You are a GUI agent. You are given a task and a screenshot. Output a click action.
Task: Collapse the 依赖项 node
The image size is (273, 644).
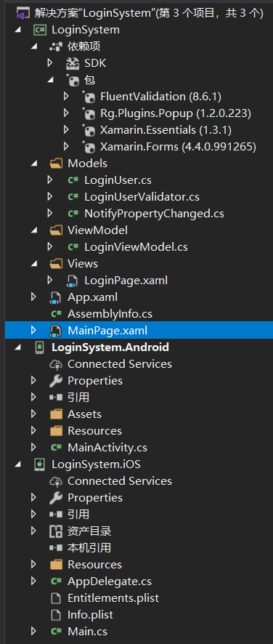[x=33, y=47]
